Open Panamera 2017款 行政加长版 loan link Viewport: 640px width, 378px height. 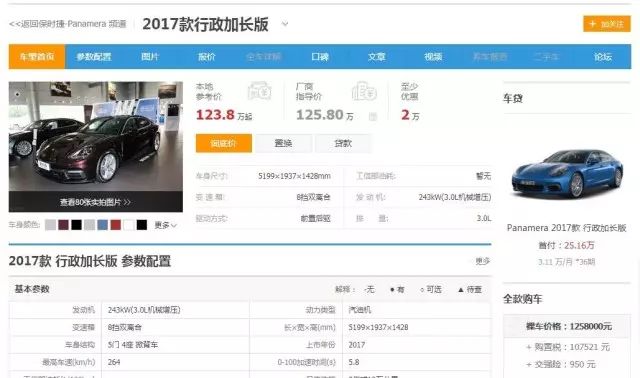pos(567,228)
